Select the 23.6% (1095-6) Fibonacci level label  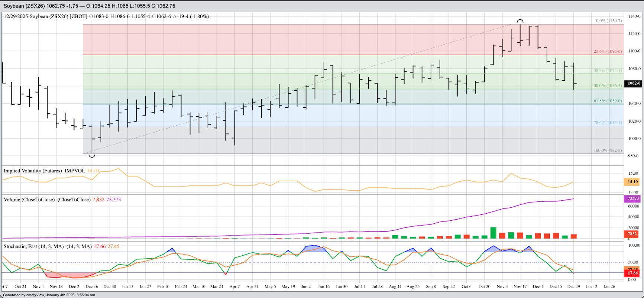pos(608,51)
